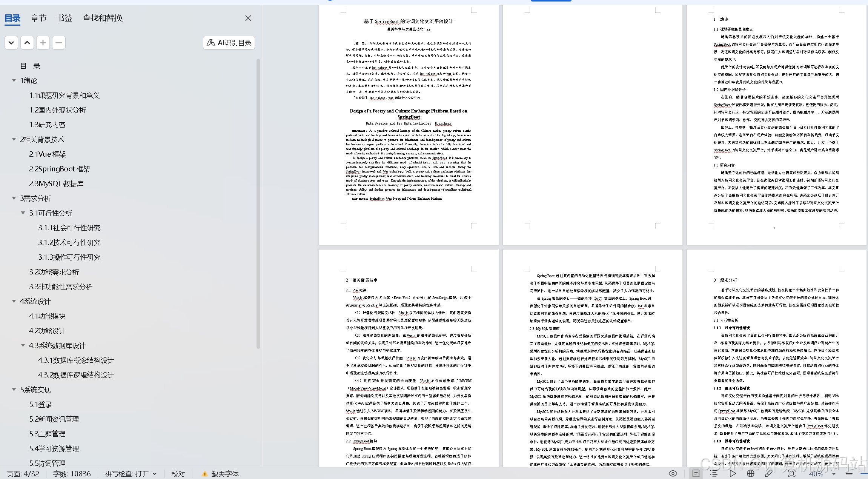Click the 字数: 10836 word count
Viewport: 868px width, 479px height.
[72, 474]
